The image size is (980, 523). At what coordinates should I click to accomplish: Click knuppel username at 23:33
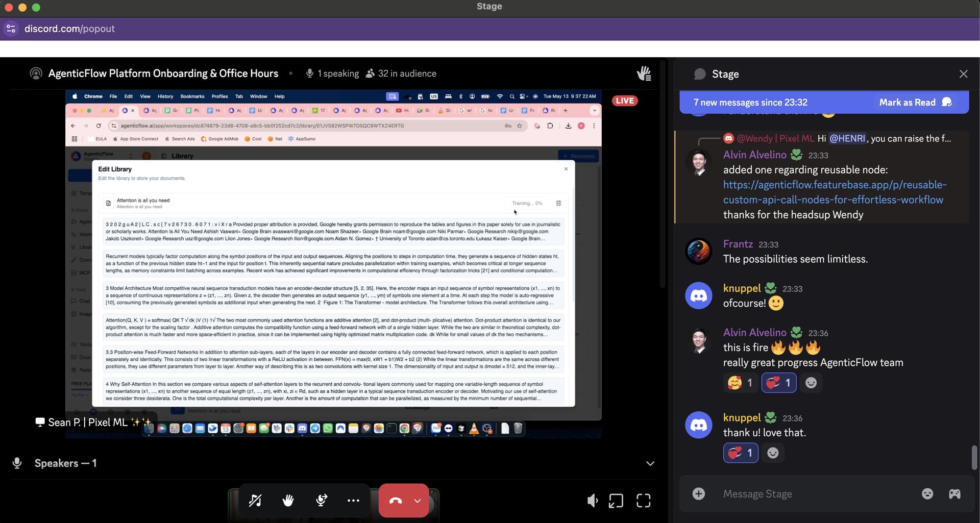click(742, 288)
